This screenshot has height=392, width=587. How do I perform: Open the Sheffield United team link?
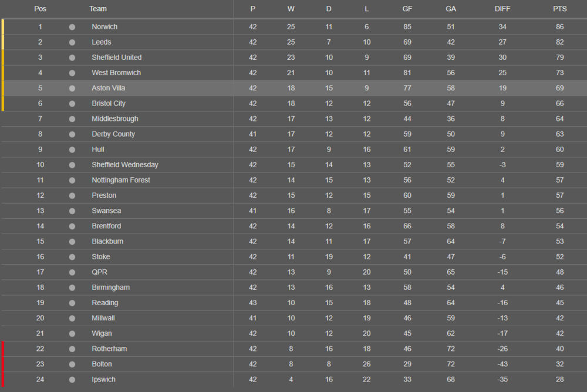point(117,58)
